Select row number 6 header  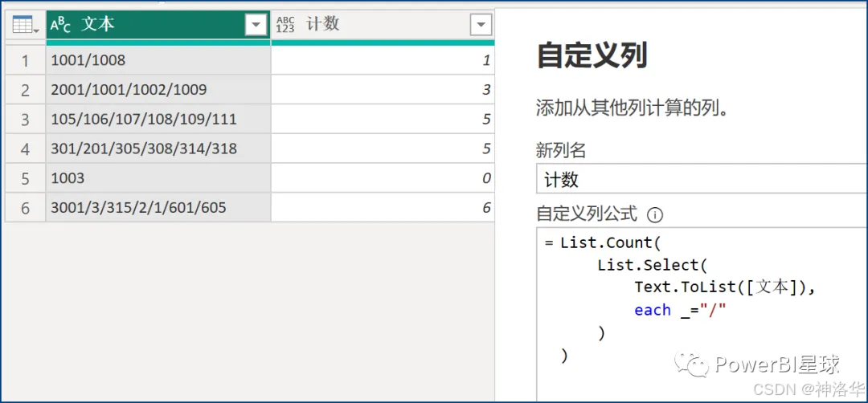[25, 208]
